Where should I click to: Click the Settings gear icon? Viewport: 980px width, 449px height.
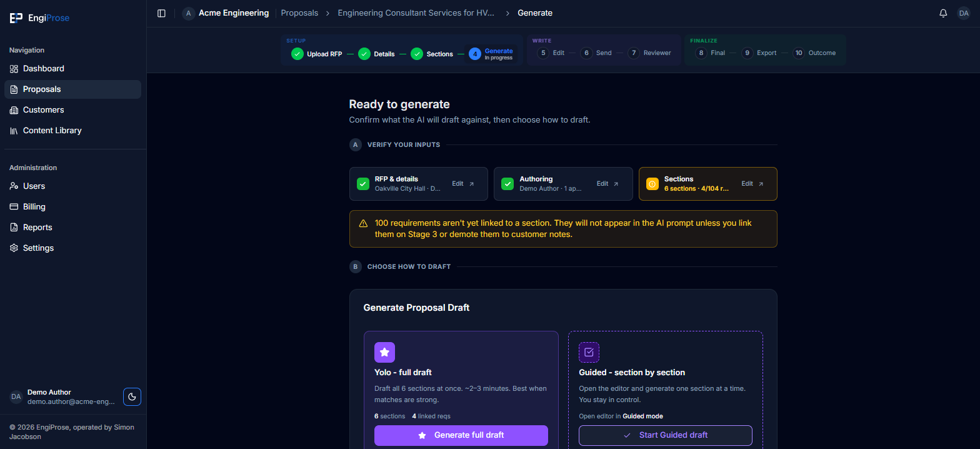click(x=14, y=248)
